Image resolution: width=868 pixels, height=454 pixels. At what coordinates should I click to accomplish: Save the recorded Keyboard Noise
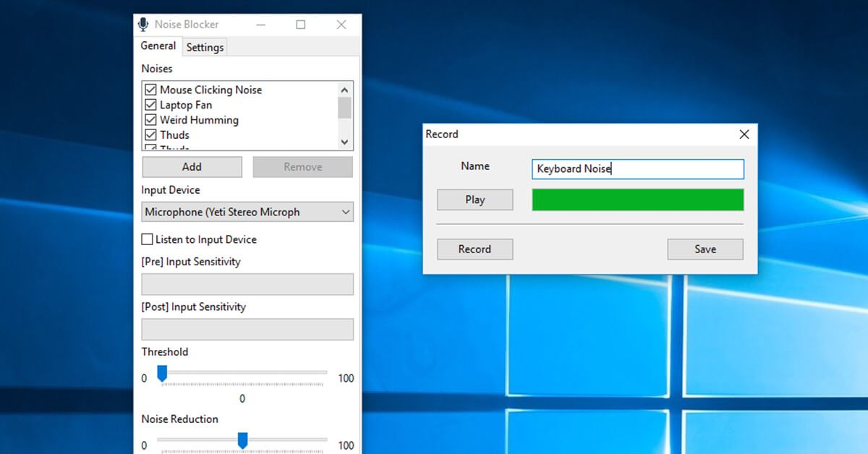coord(705,249)
